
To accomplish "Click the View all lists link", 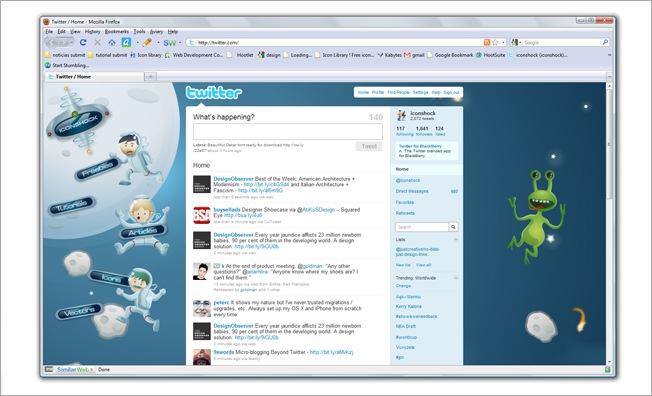I will 423,265.
